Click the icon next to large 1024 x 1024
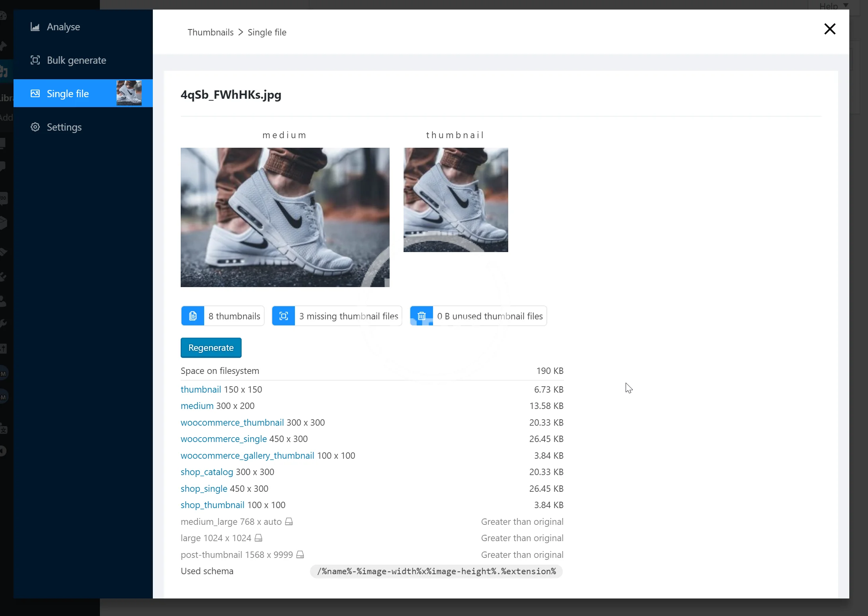Viewport: 868px width, 616px height. click(259, 538)
